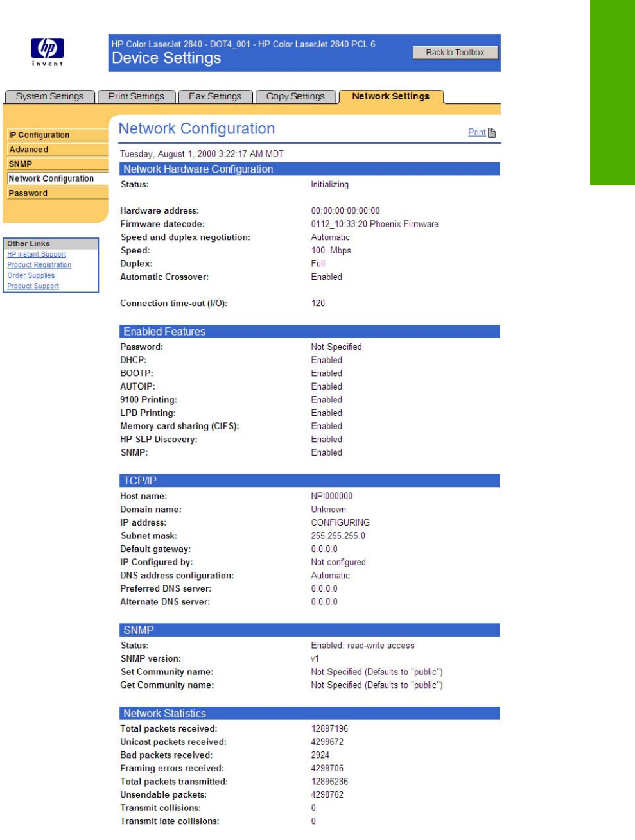Click the Network Configuration page heading
This screenshot has width=635, height=840.
coord(196,128)
